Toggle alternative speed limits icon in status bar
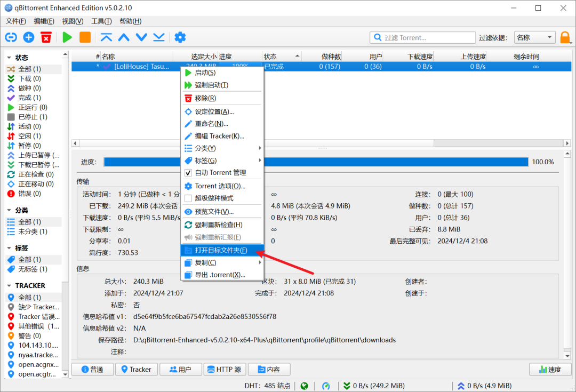Viewport: 576px width, 392px height. pos(326,386)
